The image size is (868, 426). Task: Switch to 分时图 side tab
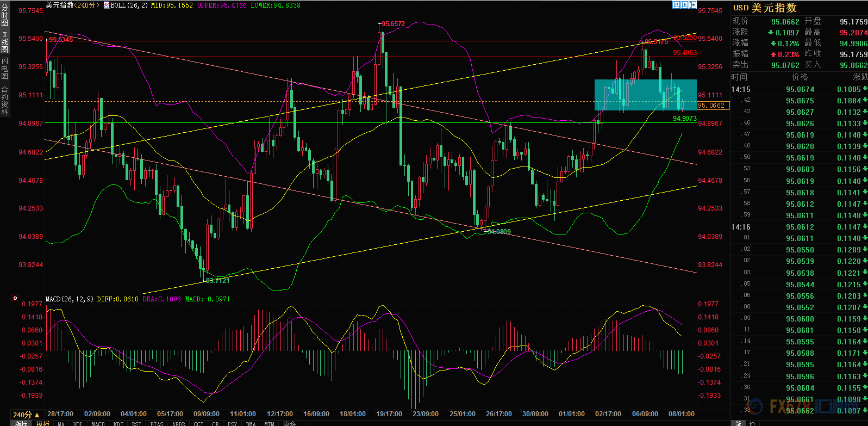tap(5, 16)
